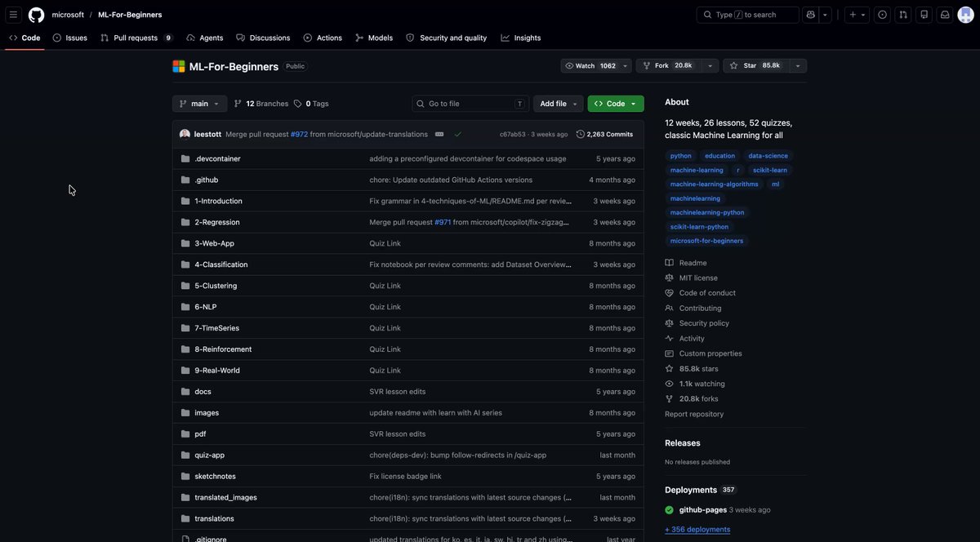This screenshot has width=980, height=542.
Task: Expand the Add file dropdown
Action: coord(559,104)
